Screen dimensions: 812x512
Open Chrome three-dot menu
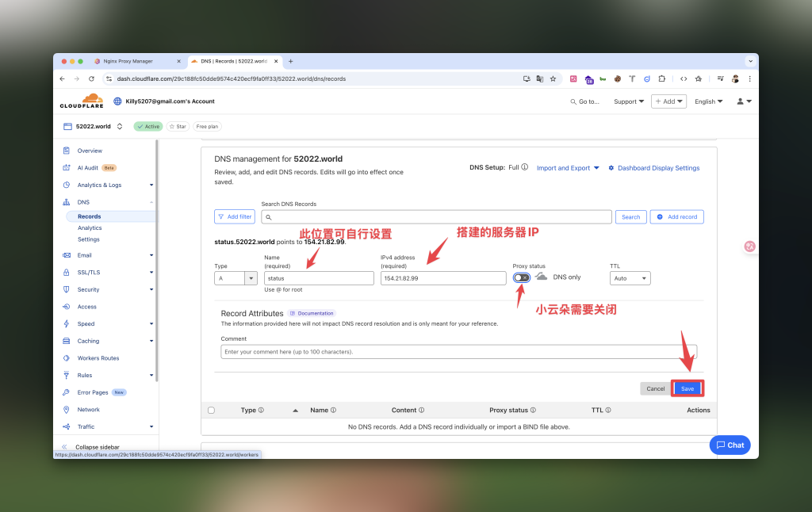click(749, 78)
